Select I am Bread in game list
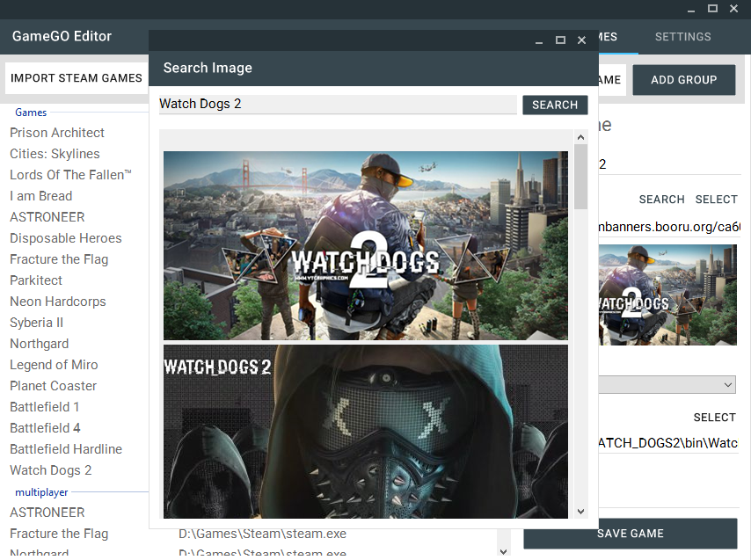The height and width of the screenshot is (560, 751). (x=40, y=196)
